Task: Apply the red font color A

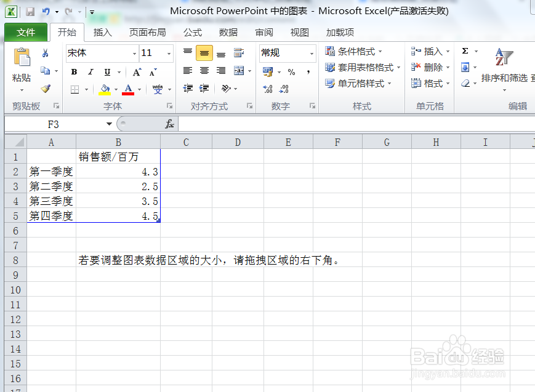Action: [x=128, y=89]
